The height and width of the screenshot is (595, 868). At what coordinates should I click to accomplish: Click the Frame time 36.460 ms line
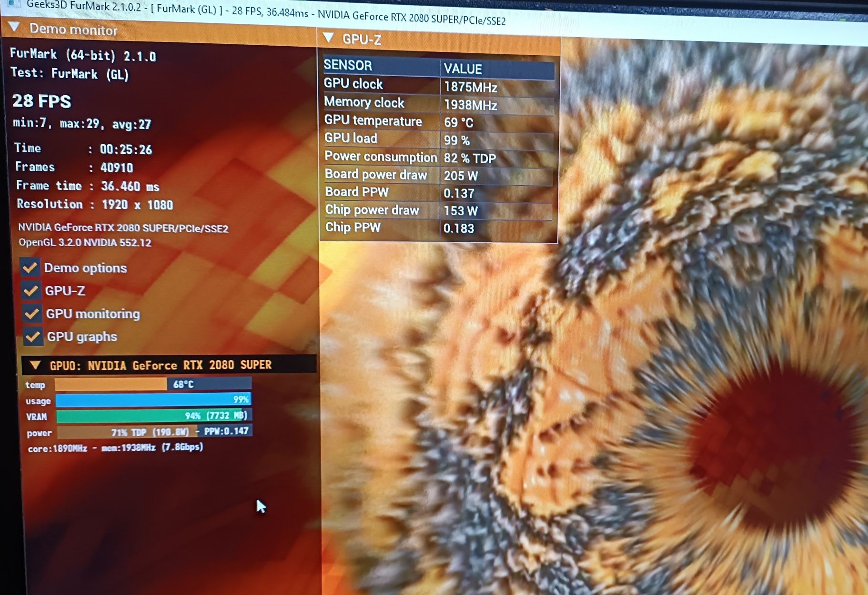[x=88, y=186]
